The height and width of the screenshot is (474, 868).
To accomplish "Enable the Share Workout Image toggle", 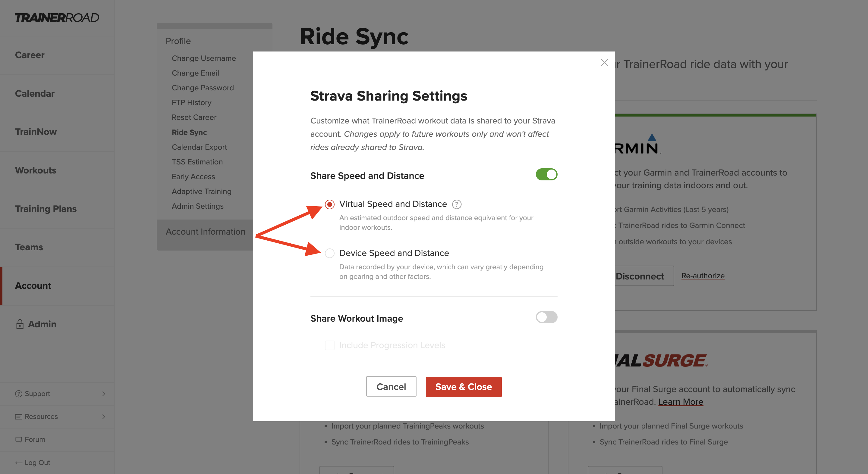I will pos(546,317).
